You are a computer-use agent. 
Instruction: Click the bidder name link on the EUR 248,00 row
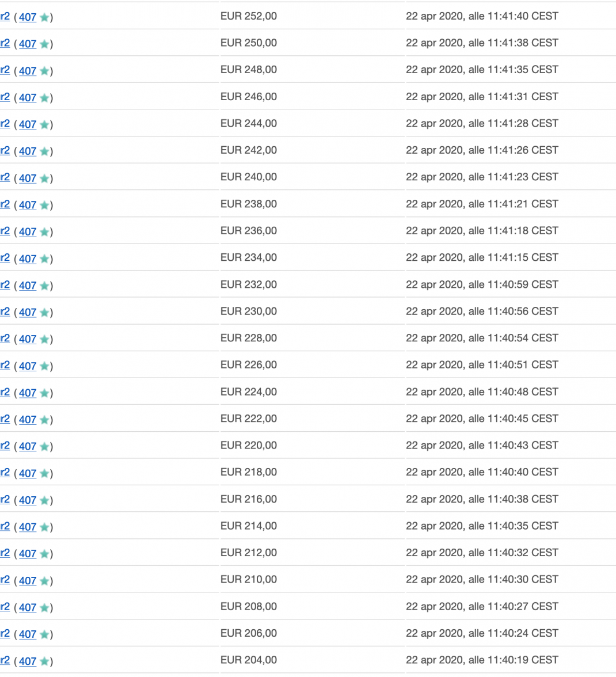[3, 71]
